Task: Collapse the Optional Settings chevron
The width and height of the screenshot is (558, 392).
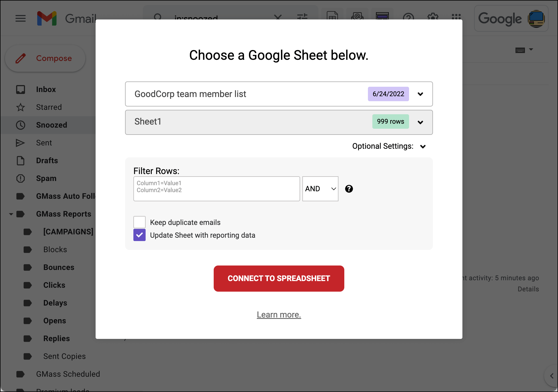Action: point(423,147)
